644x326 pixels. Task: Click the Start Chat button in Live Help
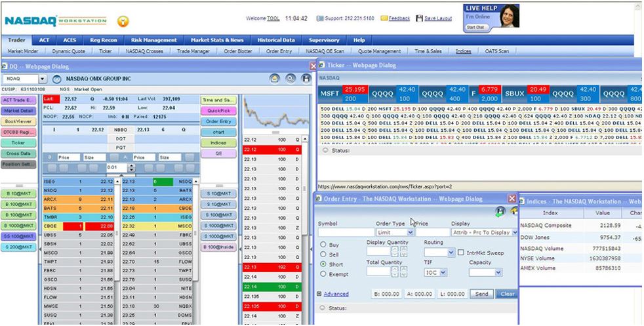click(x=475, y=27)
